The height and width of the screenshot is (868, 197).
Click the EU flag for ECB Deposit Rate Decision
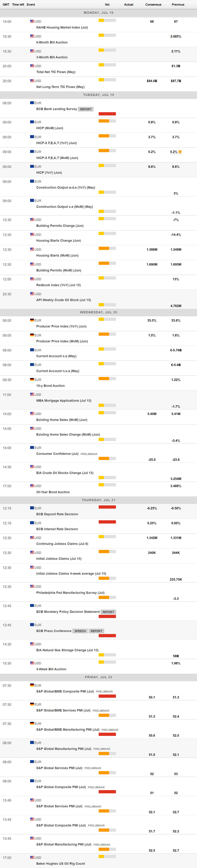pyautogui.click(x=32, y=508)
